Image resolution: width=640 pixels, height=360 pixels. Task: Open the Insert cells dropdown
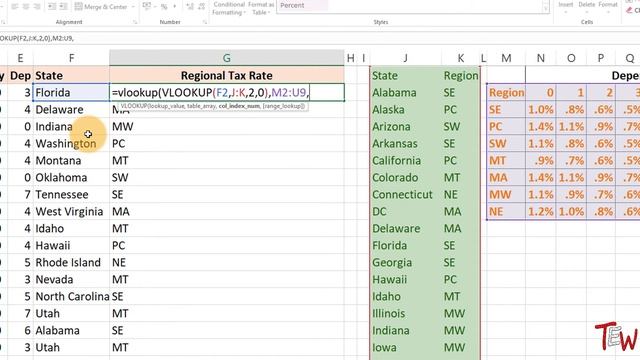566,7
